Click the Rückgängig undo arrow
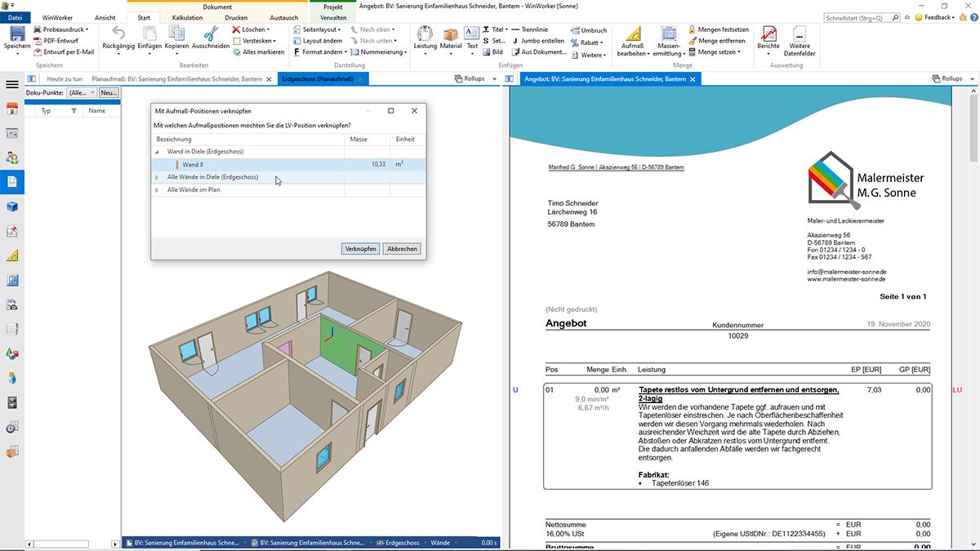This screenshot has width=980, height=551. pyautogui.click(x=118, y=33)
